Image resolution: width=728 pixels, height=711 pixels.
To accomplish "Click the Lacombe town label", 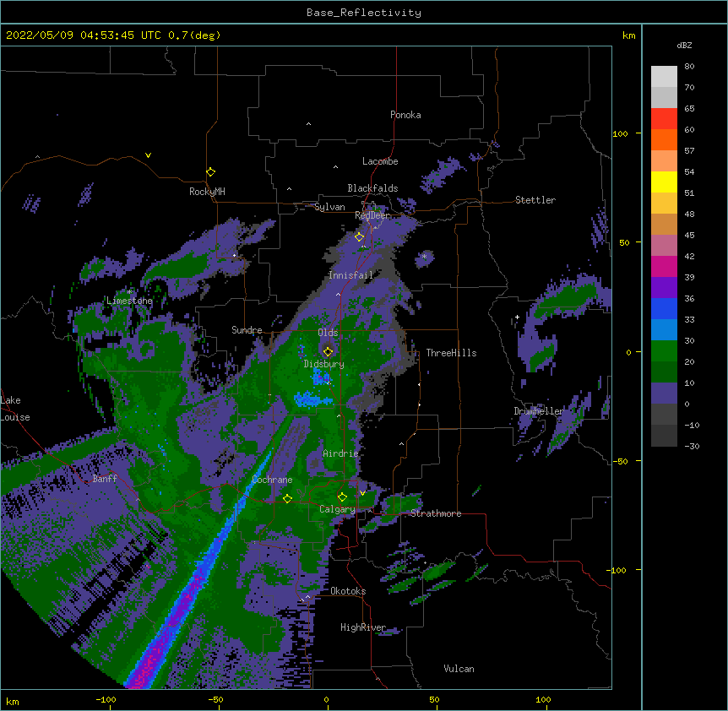I will click(x=380, y=161).
